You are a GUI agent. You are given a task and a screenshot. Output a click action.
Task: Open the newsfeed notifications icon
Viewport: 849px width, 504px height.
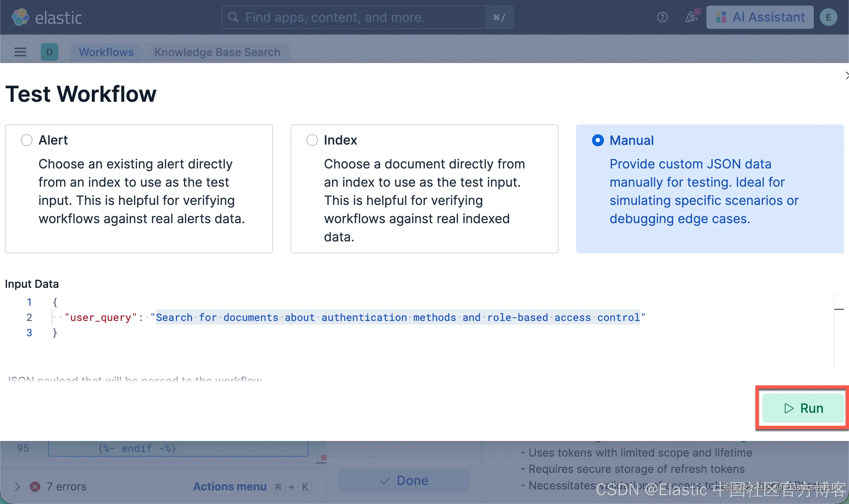[x=691, y=17]
